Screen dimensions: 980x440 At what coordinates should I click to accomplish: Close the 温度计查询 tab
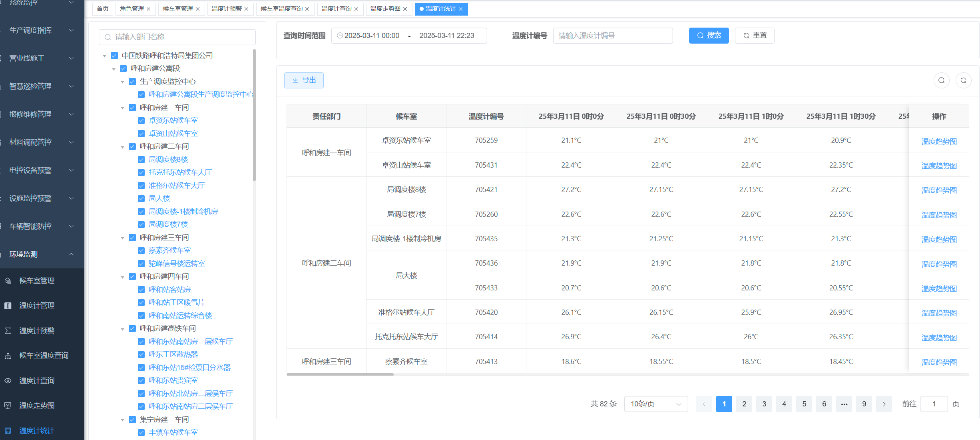click(x=356, y=9)
